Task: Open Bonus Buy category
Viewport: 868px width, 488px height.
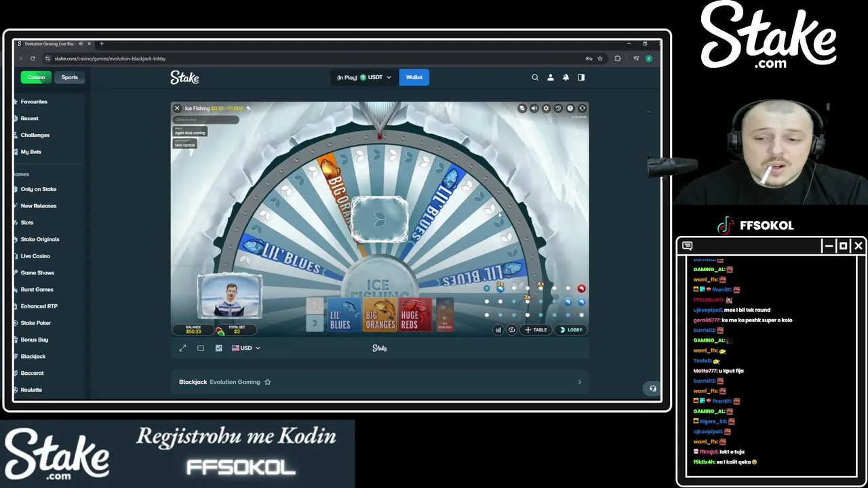Action: [35, 340]
